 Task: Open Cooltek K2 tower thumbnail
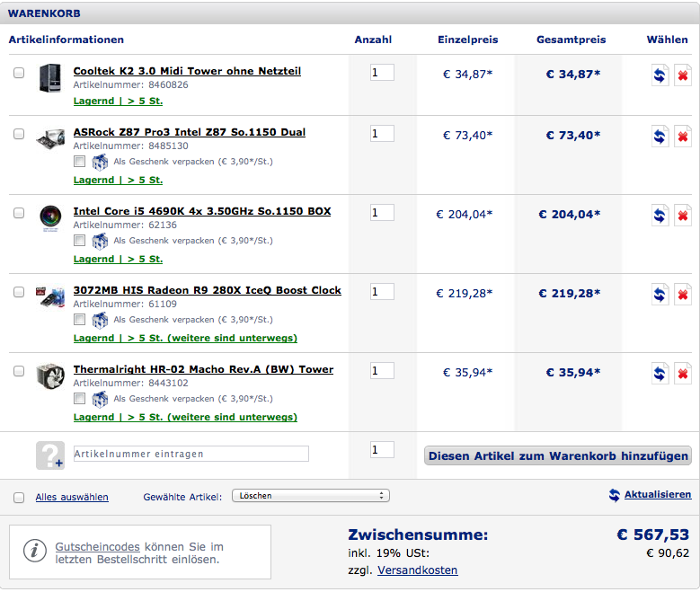click(x=50, y=77)
